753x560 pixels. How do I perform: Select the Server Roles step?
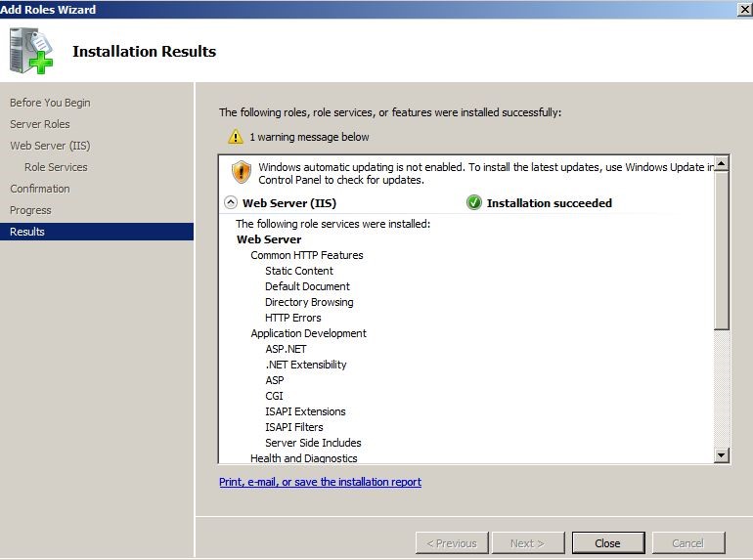point(40,124)
